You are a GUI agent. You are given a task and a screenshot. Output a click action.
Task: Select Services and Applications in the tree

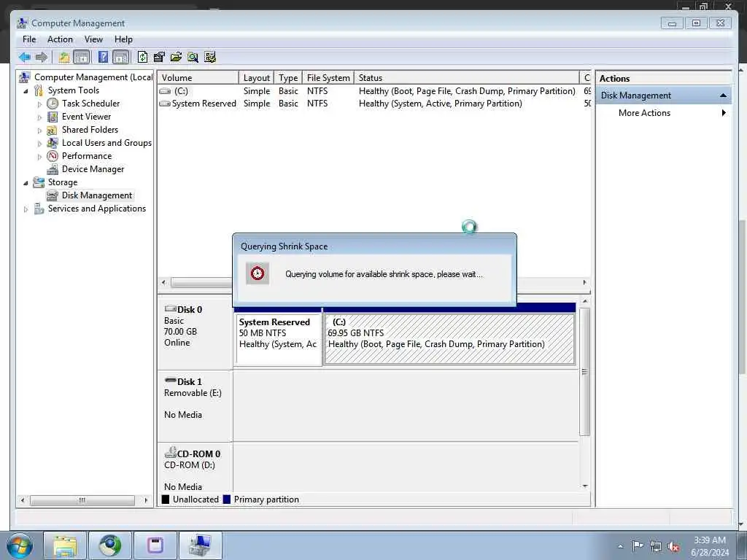[97, 209]
